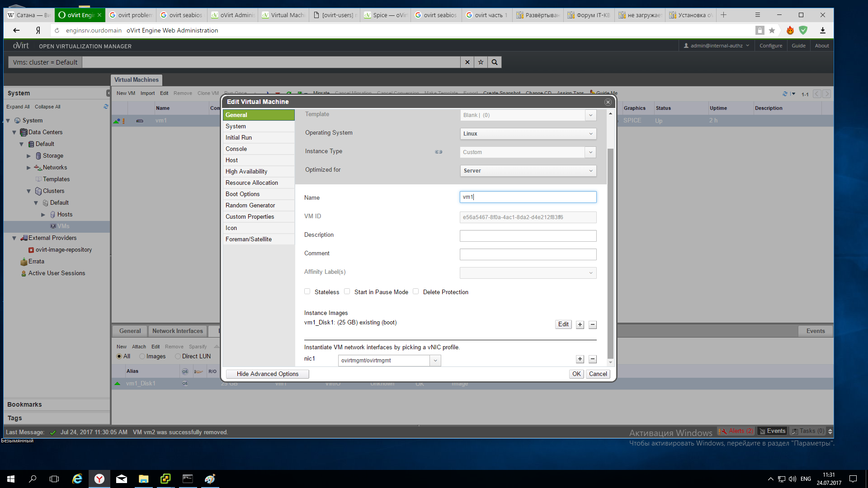The image size is (868, 488).
Task: Click Expand All in system tree
Action: (x=18, y=107)
